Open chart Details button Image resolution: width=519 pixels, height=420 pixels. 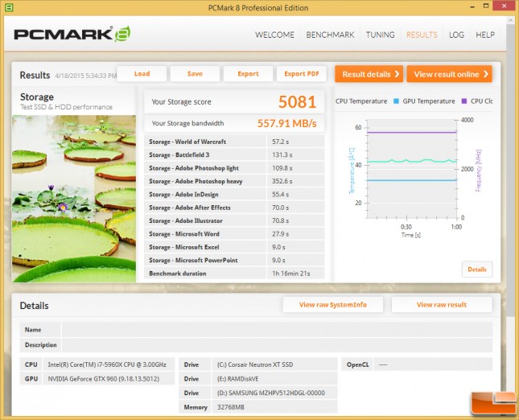coord(477,270)
